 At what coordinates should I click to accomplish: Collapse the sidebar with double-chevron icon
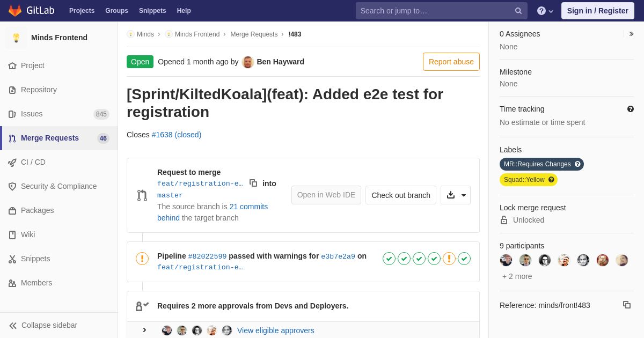pos(13,325)
